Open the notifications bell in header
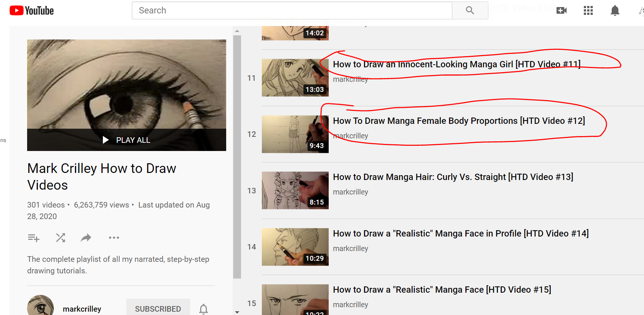The height and width of the screenshot is (315, 644). click(615, 10)
